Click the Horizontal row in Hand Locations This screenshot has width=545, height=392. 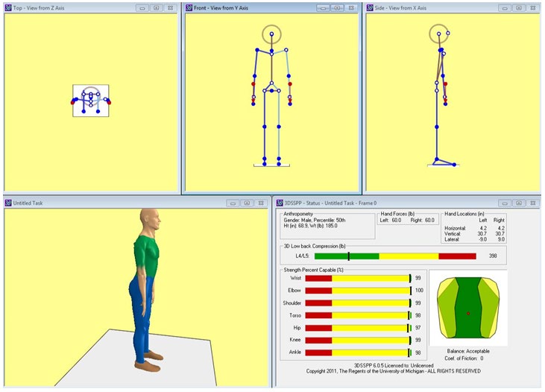click(474, 228)
